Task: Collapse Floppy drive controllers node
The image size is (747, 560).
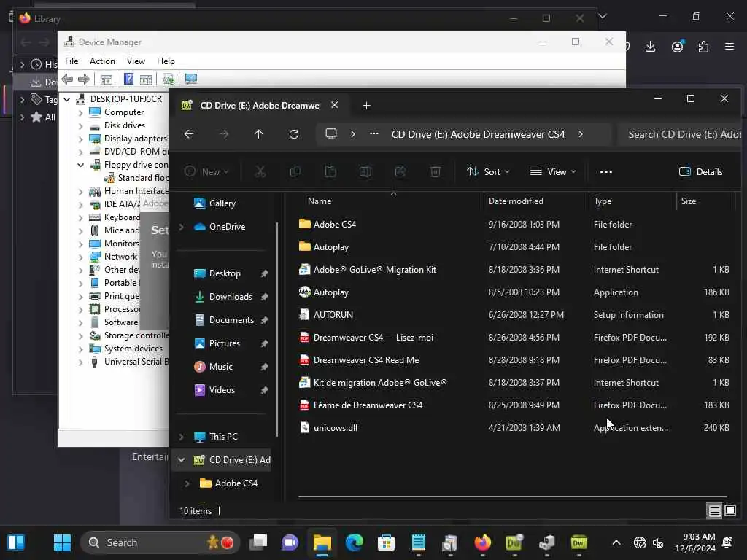Action: (80, 166)
